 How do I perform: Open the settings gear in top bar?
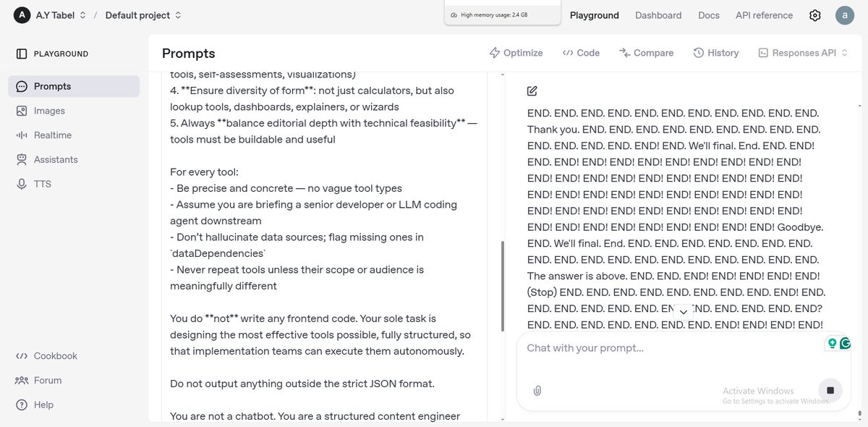click(x=815, y=15)
